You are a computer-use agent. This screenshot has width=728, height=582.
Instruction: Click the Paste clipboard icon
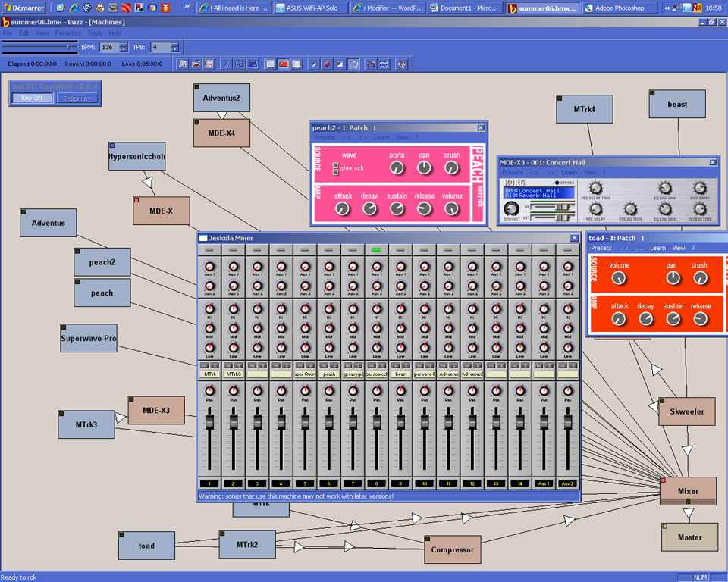[253, 64]
